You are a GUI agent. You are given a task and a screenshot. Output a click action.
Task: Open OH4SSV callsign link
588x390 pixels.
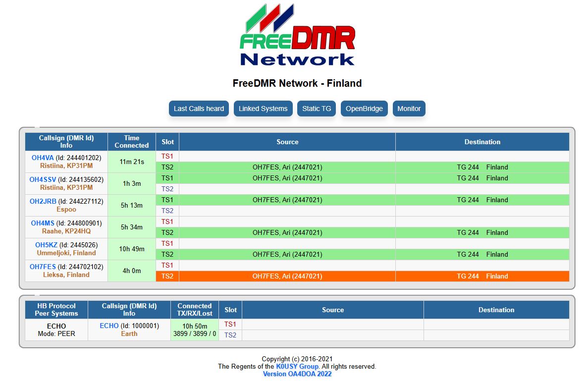pos(43,179)
